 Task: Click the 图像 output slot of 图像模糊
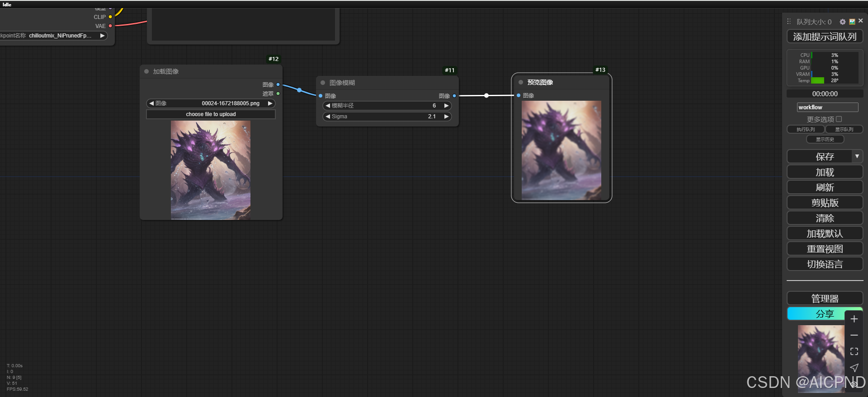[454, 96]
